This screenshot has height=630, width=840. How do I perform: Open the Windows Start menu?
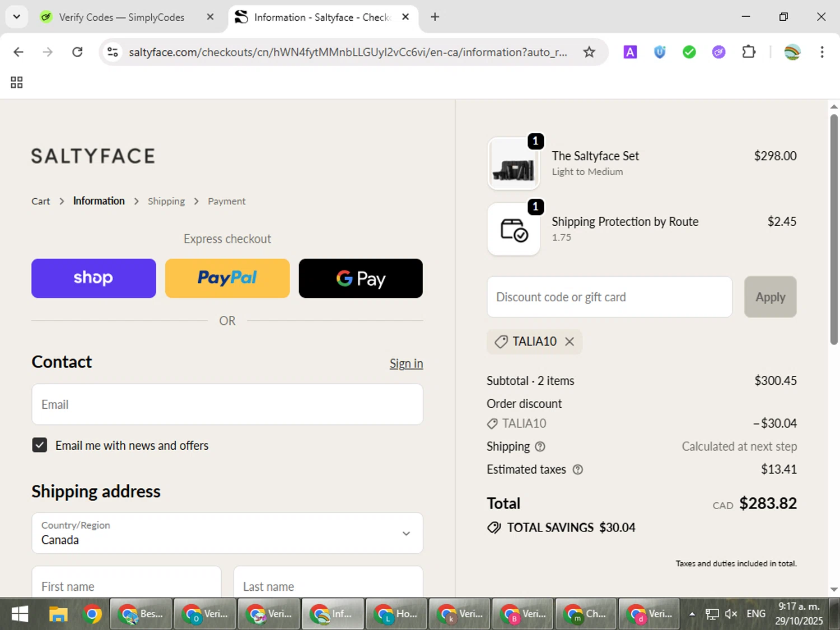point(20,614)
